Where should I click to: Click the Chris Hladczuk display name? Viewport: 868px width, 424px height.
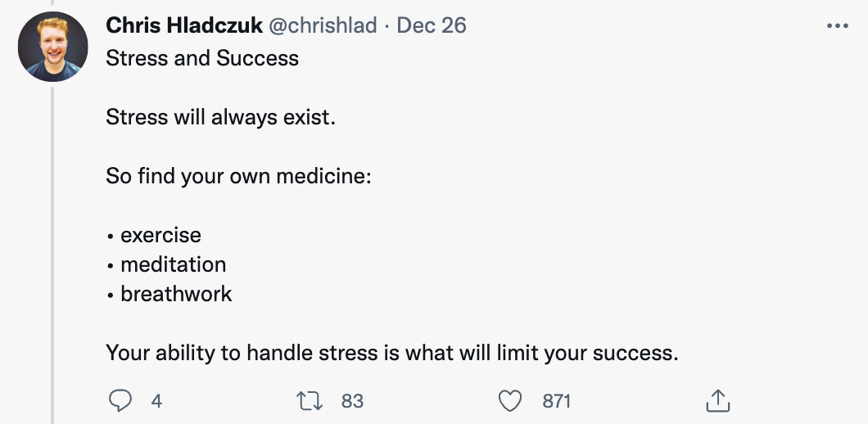point(183,25)
